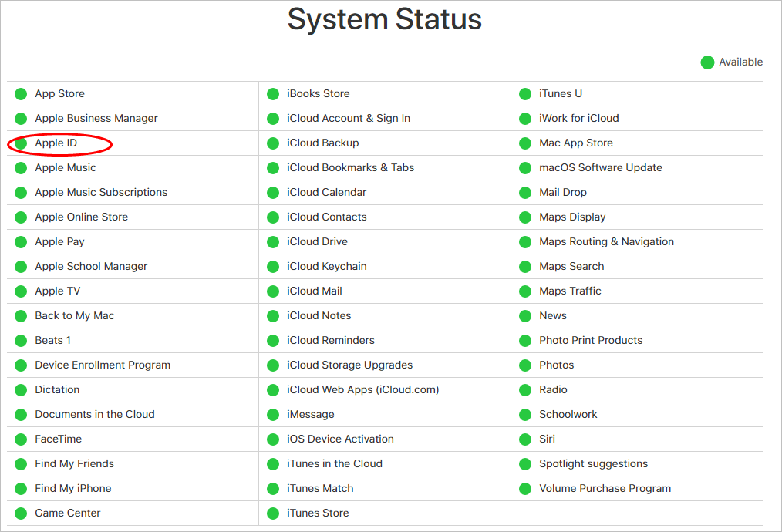Image resolution: width=782 pixels, height=532 pixels.
Task: Click the iTunes in the Cloud text
Action: [x=334, y=463]
